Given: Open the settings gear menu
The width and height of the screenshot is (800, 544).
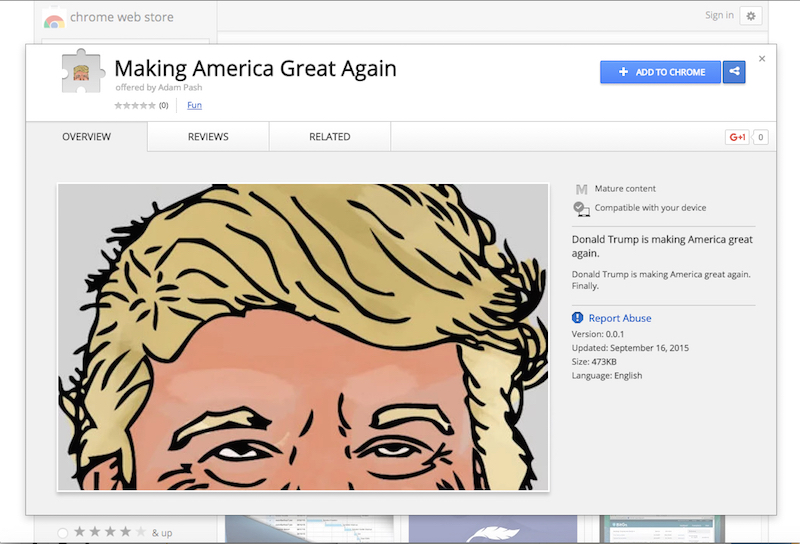Looking at the screenshot, I should [751, 16].
